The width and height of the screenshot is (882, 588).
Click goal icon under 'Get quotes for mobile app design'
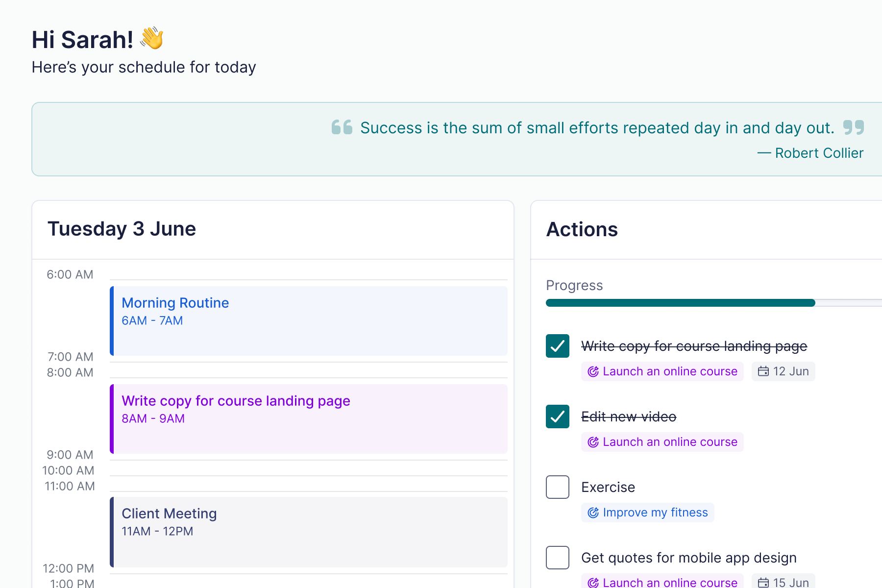click(593, 583)
